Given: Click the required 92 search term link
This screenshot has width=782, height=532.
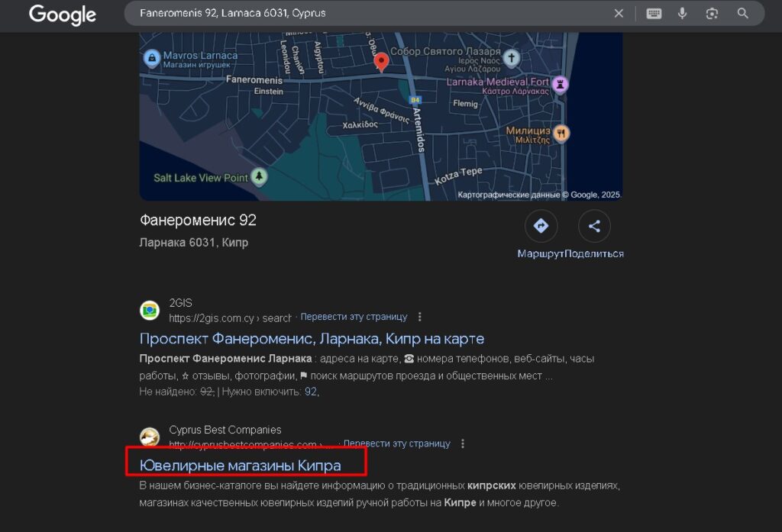Looking at the screenshot, I should click(310, 392).
